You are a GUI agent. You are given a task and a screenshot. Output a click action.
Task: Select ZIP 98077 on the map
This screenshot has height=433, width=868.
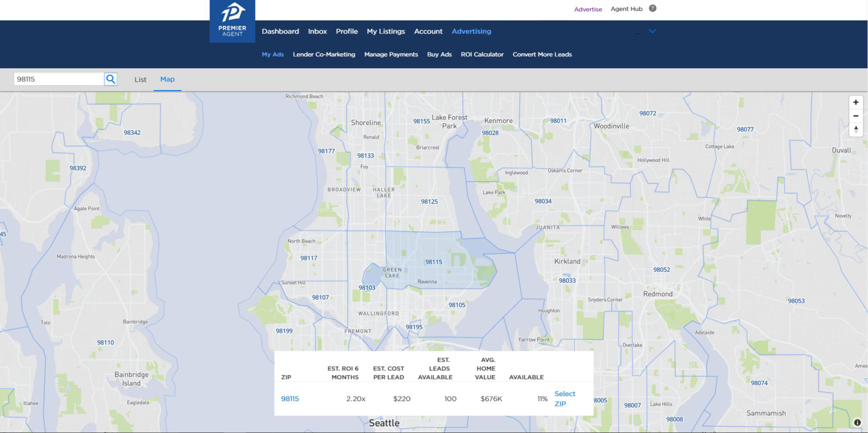coord(745,130)
